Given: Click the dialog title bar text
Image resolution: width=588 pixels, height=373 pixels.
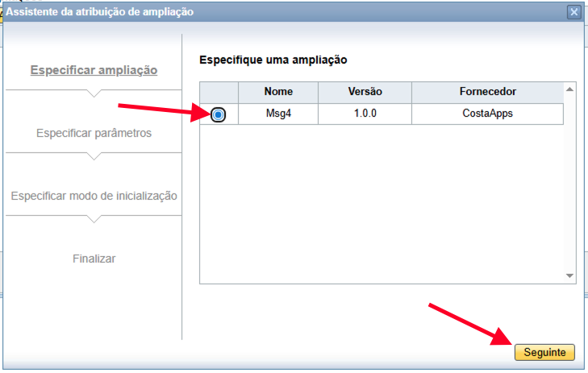Looking at the screenshot, I should click(x=100, y=12).
